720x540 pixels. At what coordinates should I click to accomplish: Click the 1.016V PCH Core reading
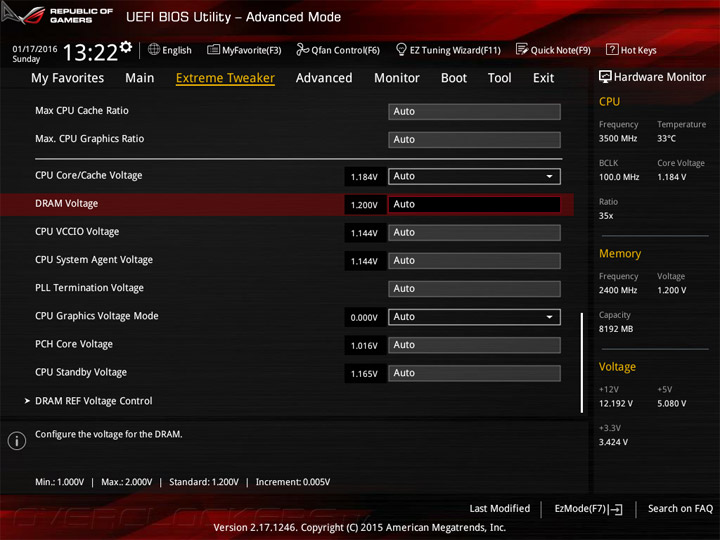pos(364,345)
